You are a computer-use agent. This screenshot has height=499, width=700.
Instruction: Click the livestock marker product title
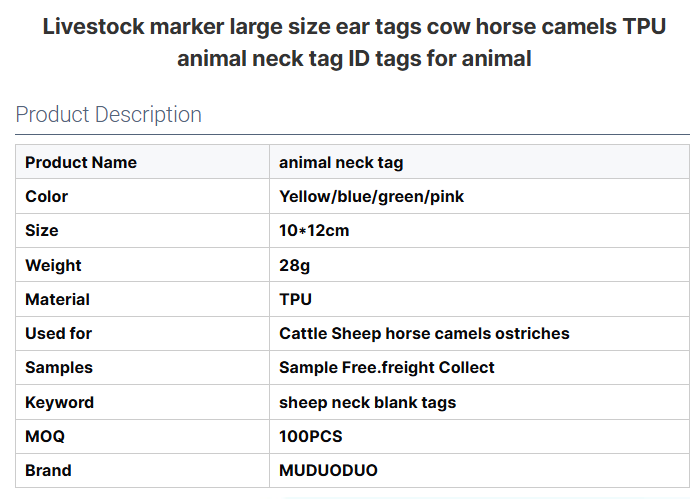354,42
